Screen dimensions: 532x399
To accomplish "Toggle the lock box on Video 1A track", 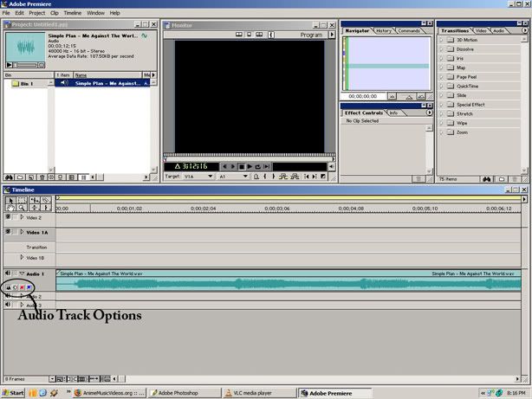I will 15,232.
